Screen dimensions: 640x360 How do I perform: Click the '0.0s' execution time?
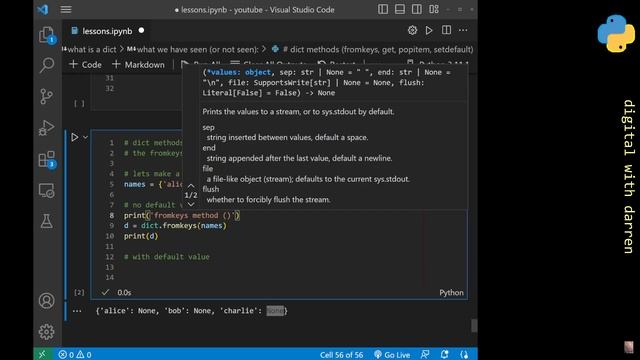pos(124,293)
